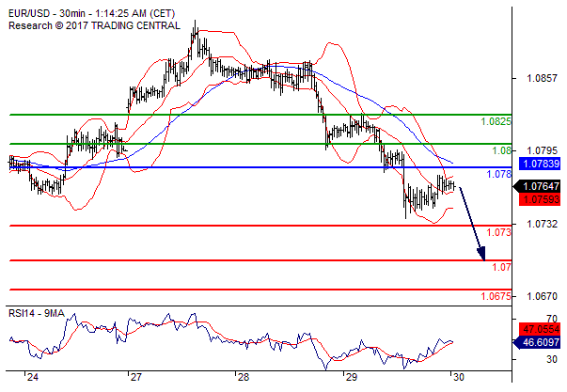
Task: Click date marker 28 on time axis
Action: (244, 377)
